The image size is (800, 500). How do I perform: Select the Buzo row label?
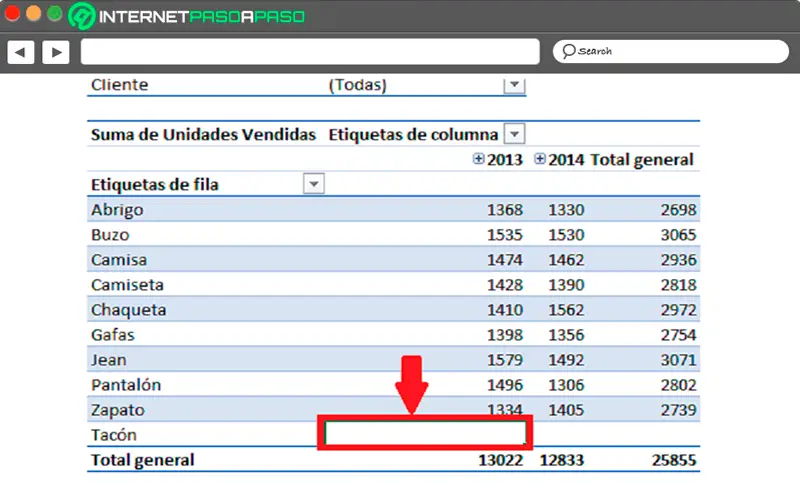110,235
